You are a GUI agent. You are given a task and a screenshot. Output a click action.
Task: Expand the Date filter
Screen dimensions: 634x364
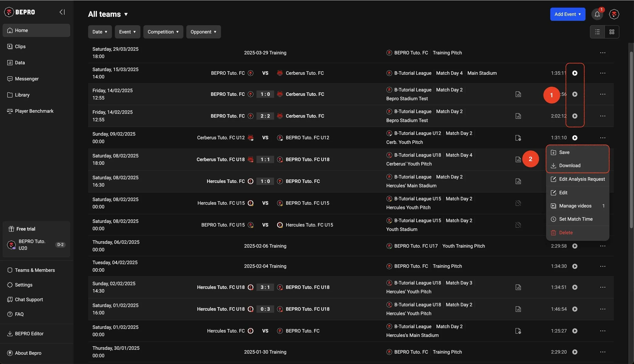pos(100,32)
